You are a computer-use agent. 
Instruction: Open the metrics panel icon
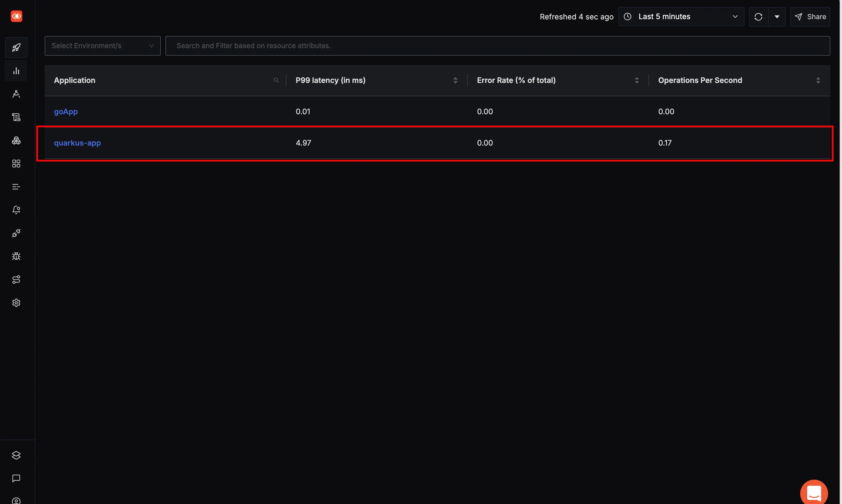(x=16, y=71)
